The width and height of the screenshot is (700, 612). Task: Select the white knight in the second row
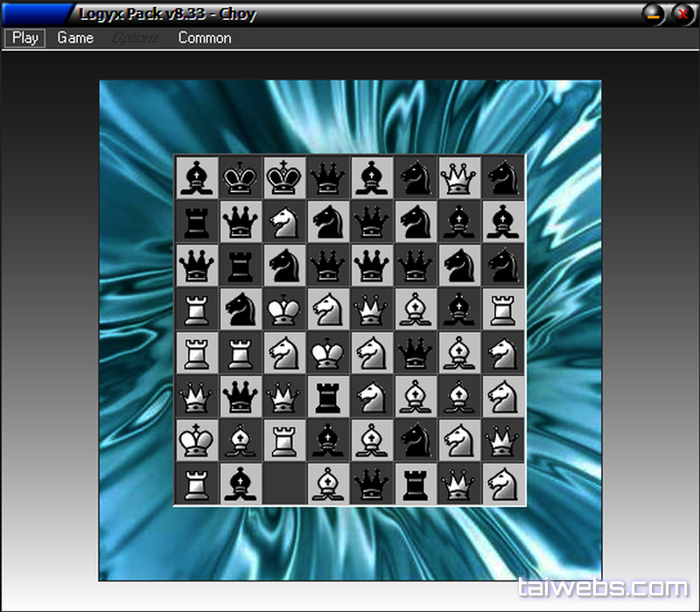(x=284, y=220)
